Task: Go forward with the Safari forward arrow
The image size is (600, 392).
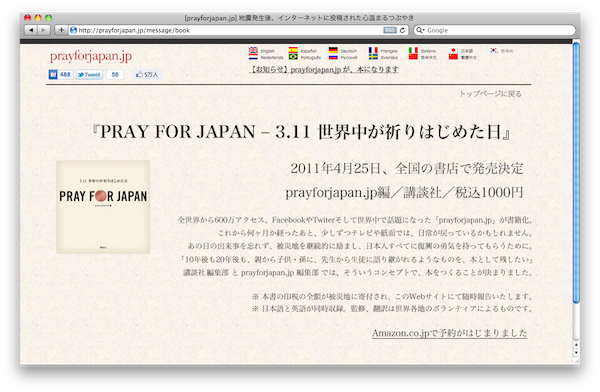Action: tap(44, 30)
